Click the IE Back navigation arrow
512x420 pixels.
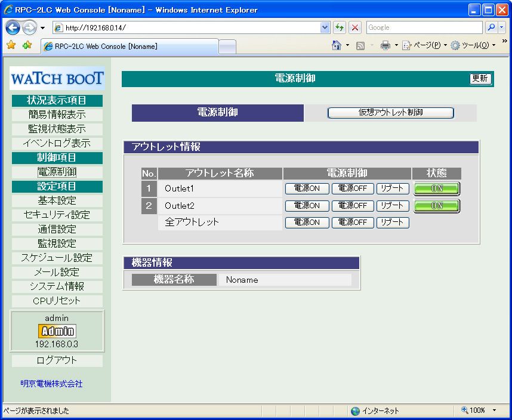coord(13,27)
